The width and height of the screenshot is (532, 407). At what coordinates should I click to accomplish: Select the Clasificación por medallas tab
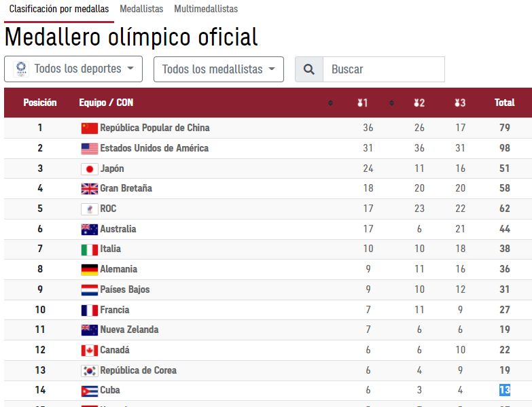(x=59, y=10)
